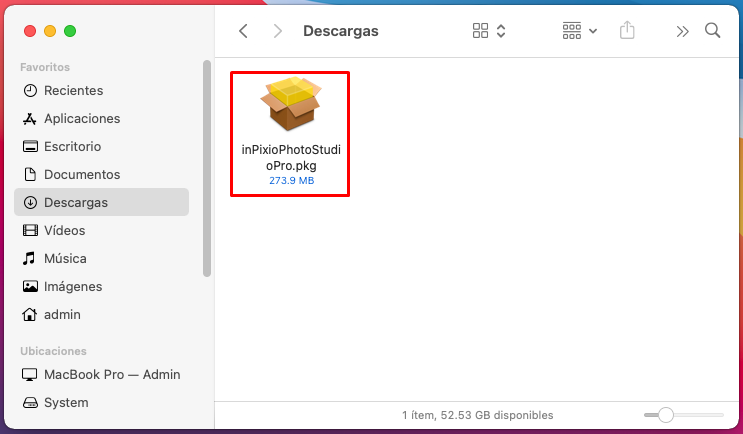This screenshot has height=434, width=743.
Task: Open Aplicaciones in the sidebar
Action: tap(101, 118)
